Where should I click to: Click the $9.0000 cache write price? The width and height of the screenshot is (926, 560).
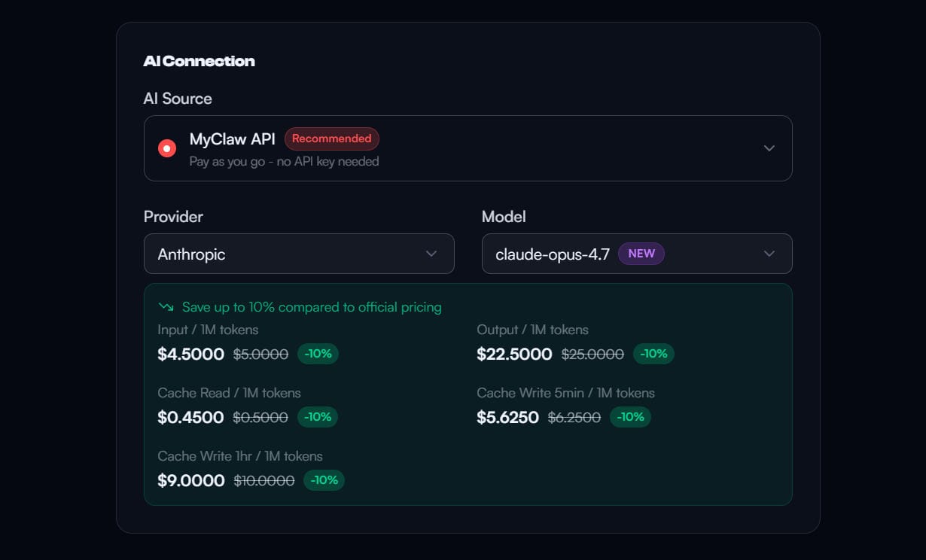coord(191,481)
